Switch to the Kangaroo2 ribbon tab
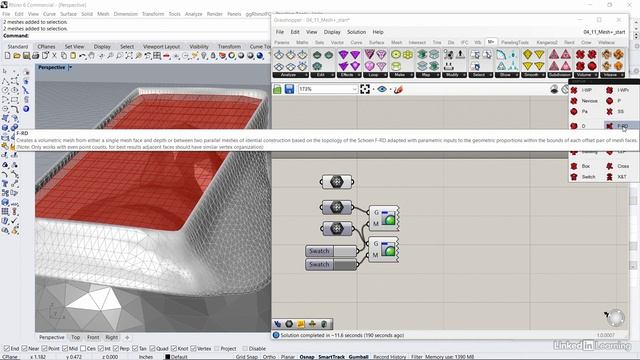 click(x=547, y=42)
